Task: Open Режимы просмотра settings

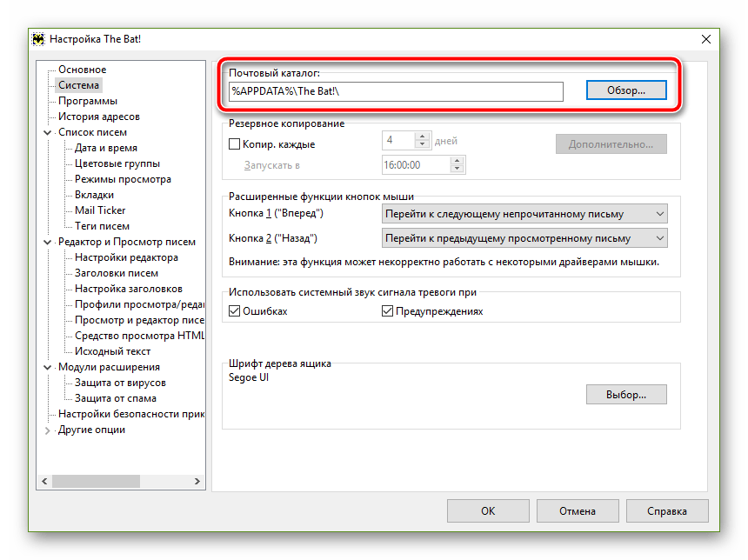Action: [x=124, y=179]
